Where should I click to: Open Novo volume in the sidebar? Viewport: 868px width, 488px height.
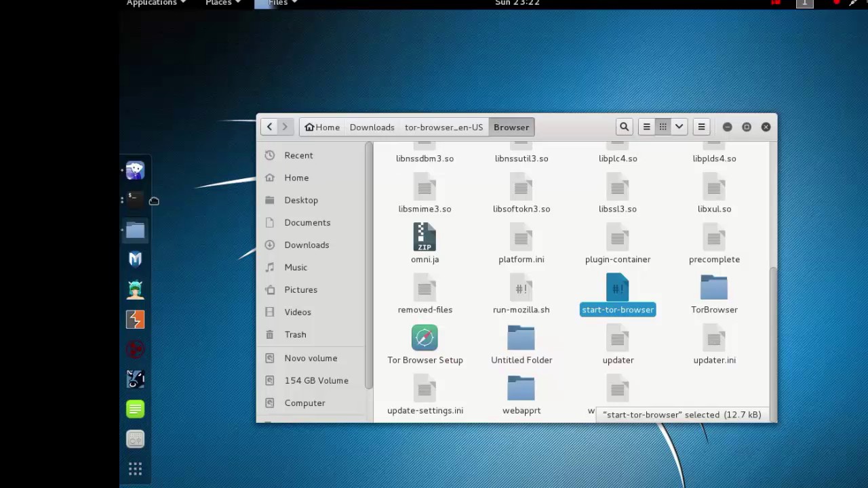point(311,358)
